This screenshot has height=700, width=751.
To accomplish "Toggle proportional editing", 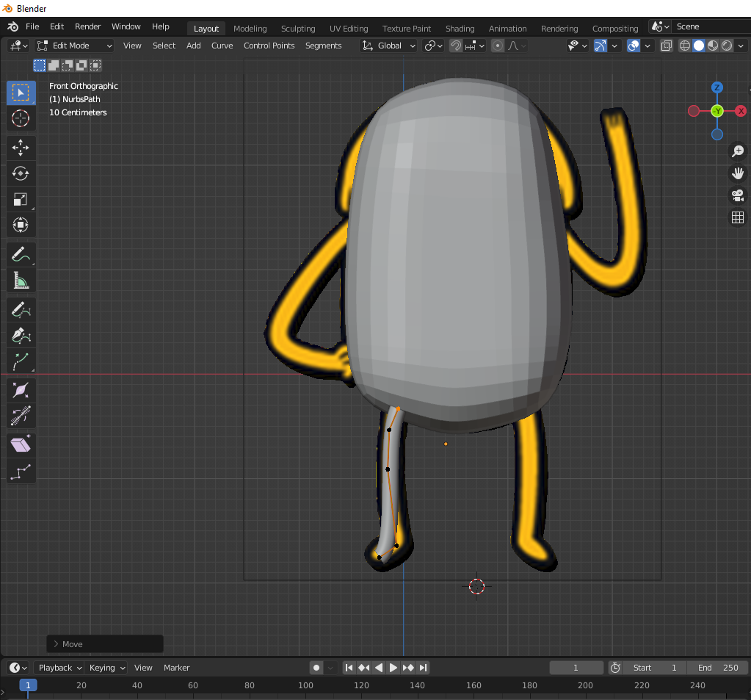I will [x=498, y=46].
